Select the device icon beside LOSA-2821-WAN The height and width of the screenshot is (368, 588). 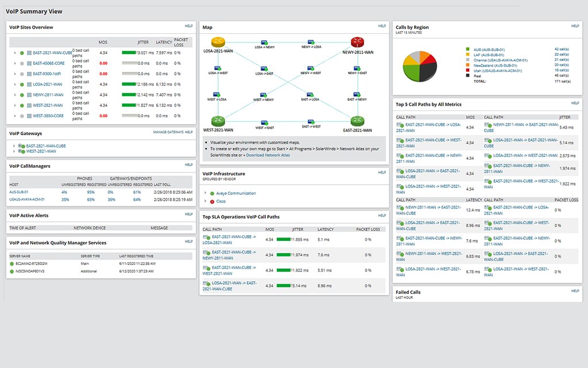(28, 84)
